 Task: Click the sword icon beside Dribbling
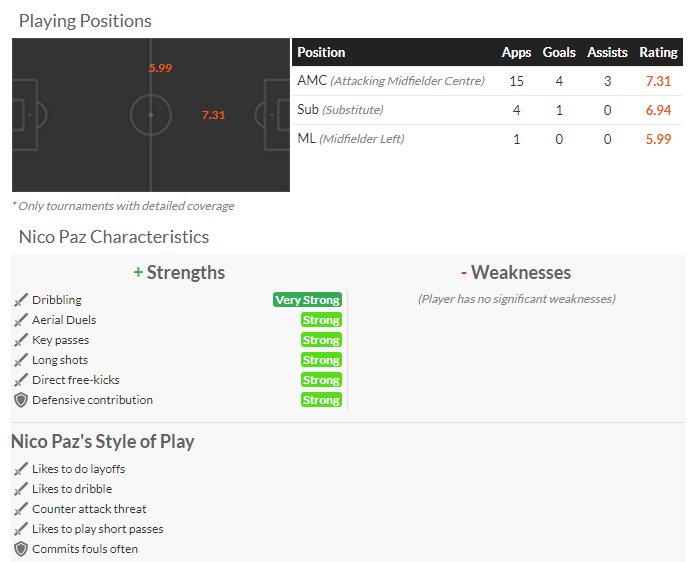[20, 300]
